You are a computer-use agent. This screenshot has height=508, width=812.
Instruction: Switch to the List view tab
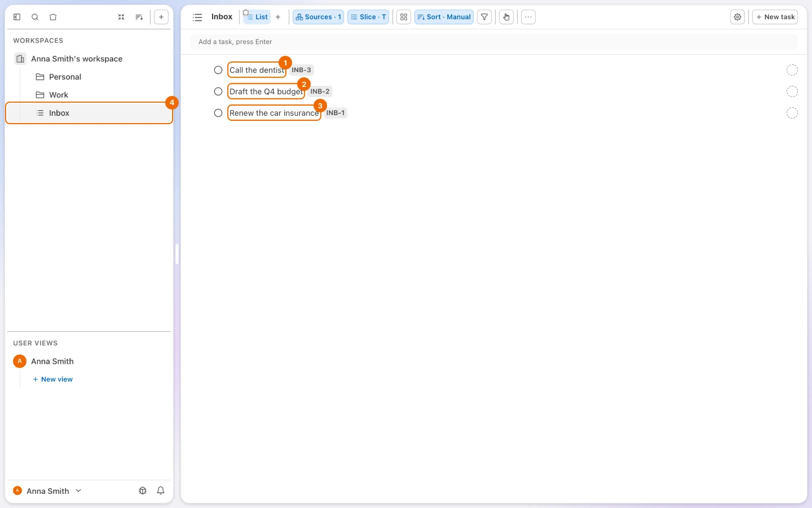[257, 17]
